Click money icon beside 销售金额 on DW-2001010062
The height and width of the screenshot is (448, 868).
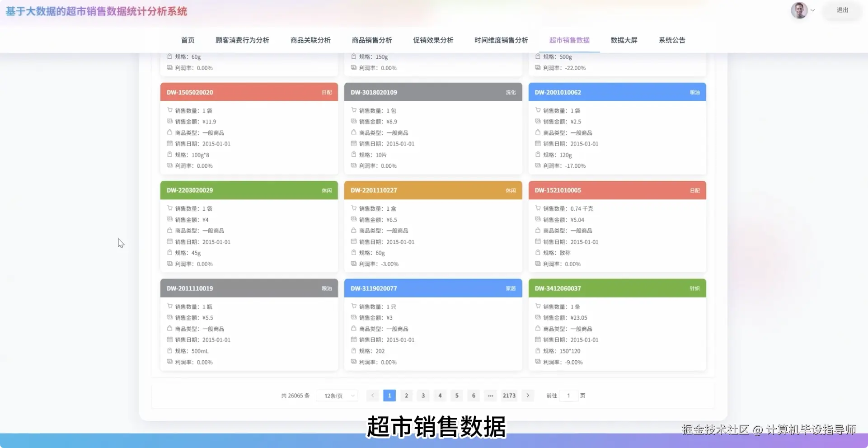(x=537, y=121)
